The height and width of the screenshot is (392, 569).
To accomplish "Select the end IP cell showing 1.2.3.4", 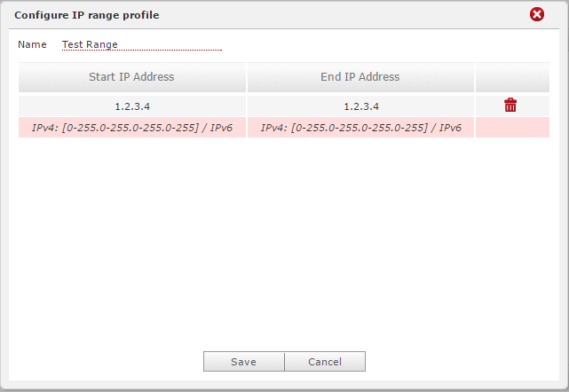I will click(360, 106).
